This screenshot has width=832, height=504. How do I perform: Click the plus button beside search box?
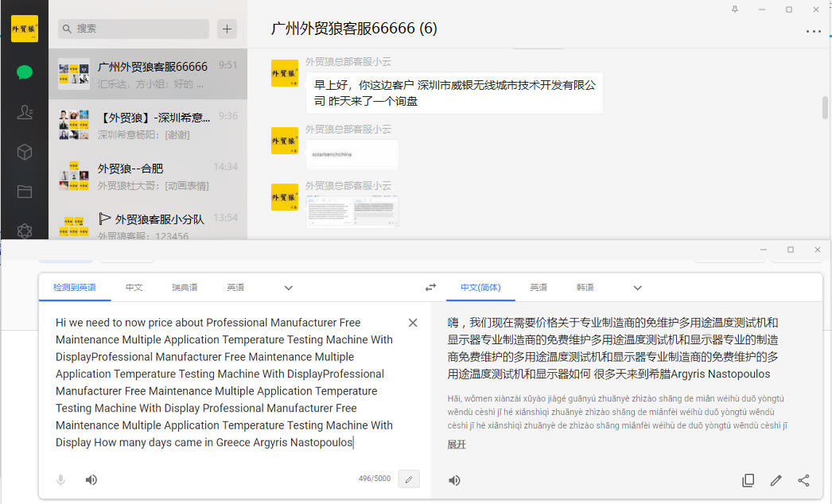[227, 29]
